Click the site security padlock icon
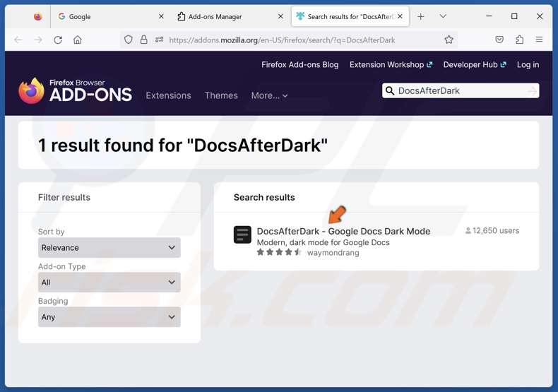The width and height of the screenshot is (558, 392). [x=144, y=40]
